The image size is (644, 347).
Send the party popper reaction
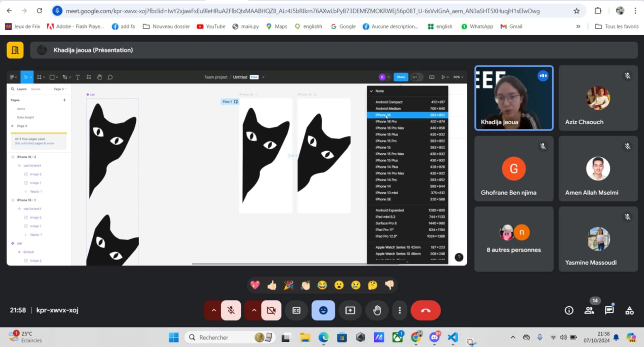(x=289, y=285)
